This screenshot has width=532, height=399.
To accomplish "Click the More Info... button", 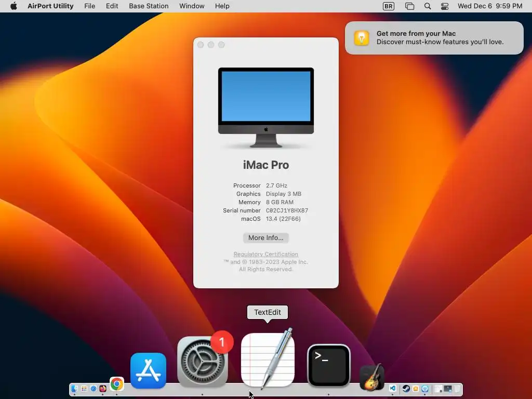I will pyautogui.click(x=265, y=238).
